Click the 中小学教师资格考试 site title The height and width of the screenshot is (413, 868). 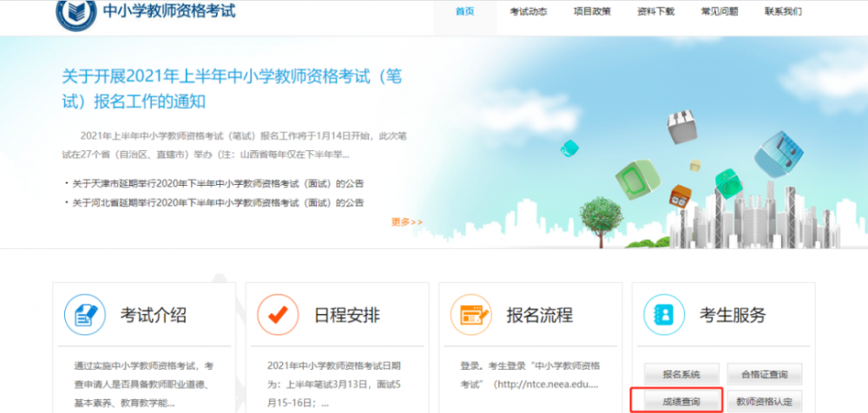click(170, 11)
